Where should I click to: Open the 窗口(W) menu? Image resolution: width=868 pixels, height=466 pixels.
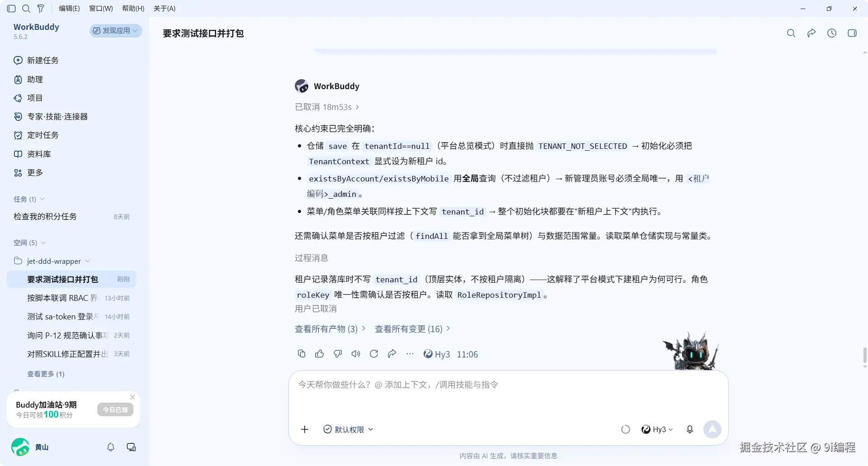coord(101,9)
